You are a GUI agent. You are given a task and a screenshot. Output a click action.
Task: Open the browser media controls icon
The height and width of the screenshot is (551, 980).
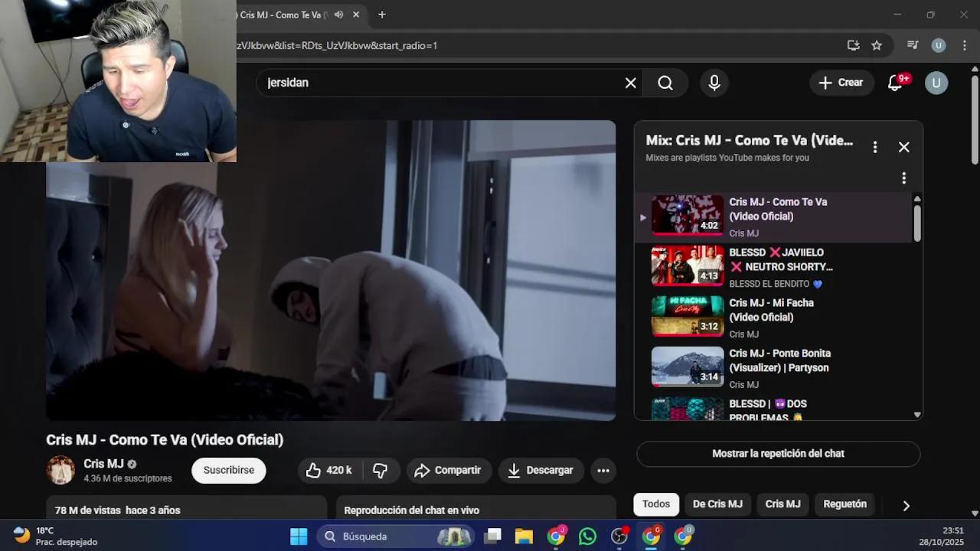coord(913,45)
